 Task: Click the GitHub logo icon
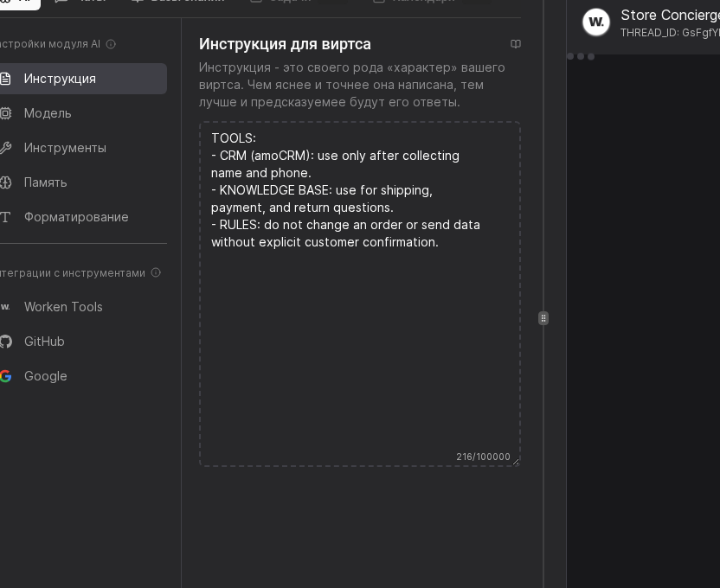click(x=5, y=342)
